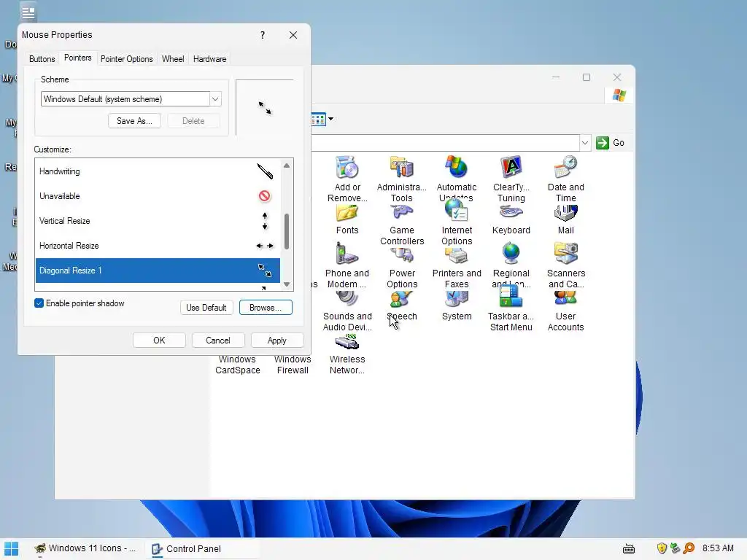Image resolution: width=747 pixels, height=560 pixels.
Task: Open Phone and Modem icon
Action: pos(347,253)
